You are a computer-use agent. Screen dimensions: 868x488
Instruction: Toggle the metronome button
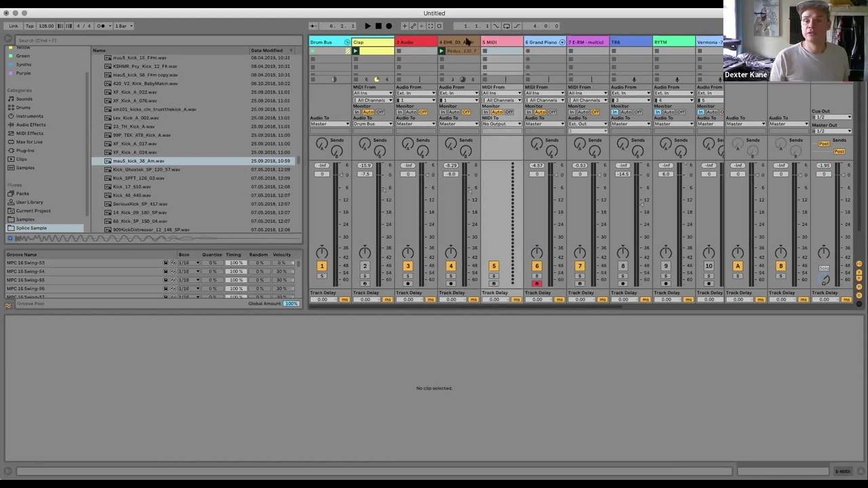click(102, 26)
